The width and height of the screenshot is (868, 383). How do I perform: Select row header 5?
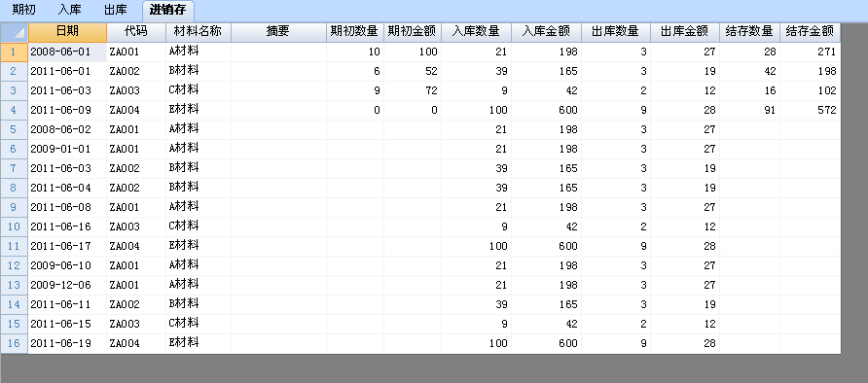click(x=15, y=129)
